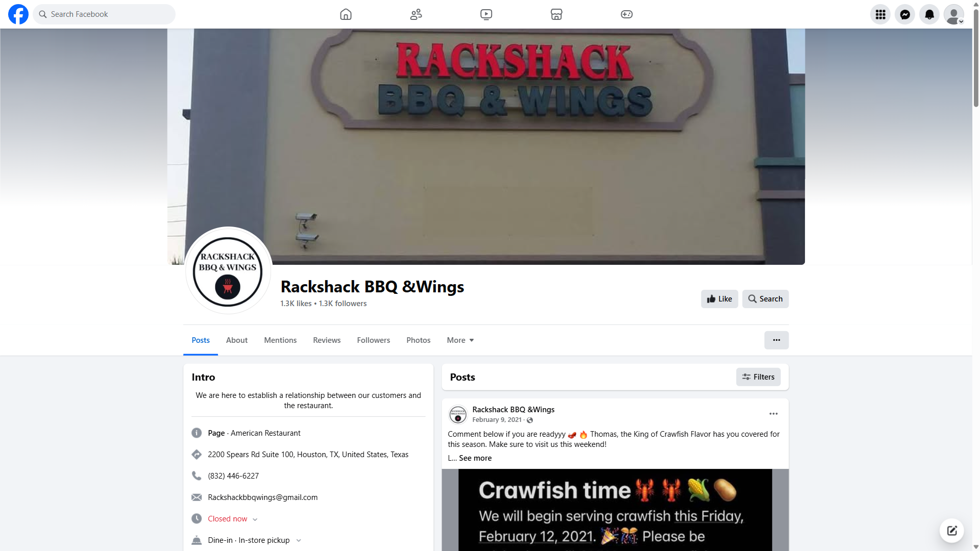This screenshot has width=980, height=551.
Task: Open the Gaming icon
Action: point(627,14)
